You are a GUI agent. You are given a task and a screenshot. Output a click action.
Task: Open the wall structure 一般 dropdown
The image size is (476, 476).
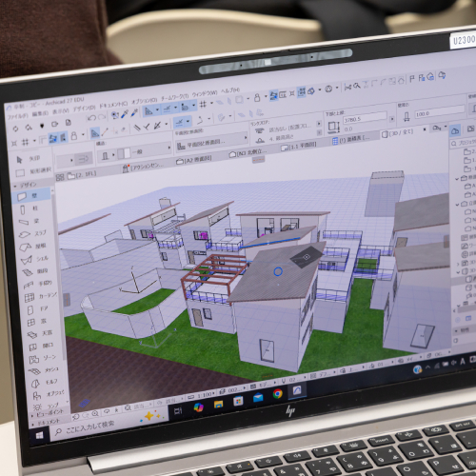145,151
